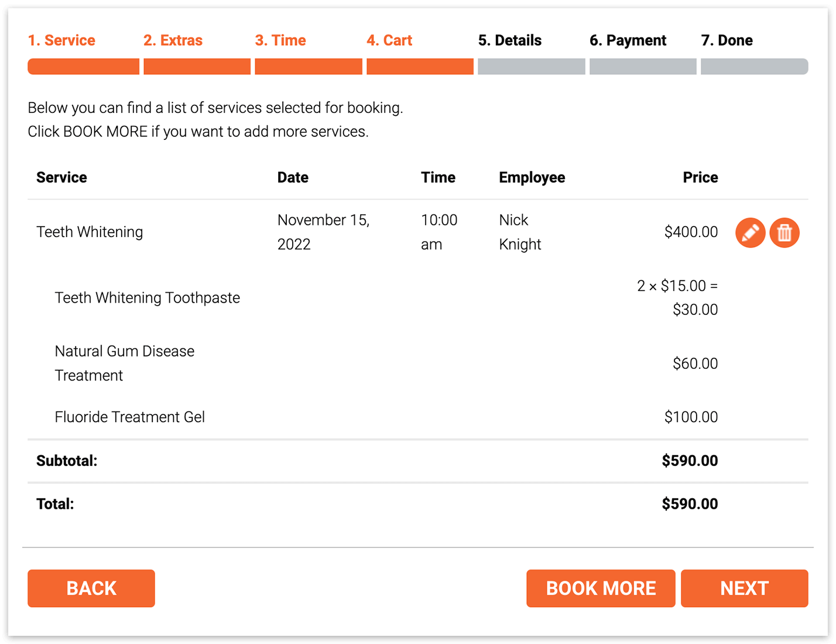This screenshot has width=836, height=644.
Task: Delete the Teeth Whitening booking
Action: coord(784,232)
